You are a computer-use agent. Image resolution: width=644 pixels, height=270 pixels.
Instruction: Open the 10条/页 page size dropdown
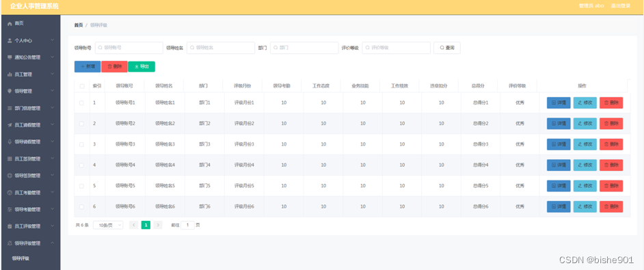pyautogui.click(x=108, y=225)
